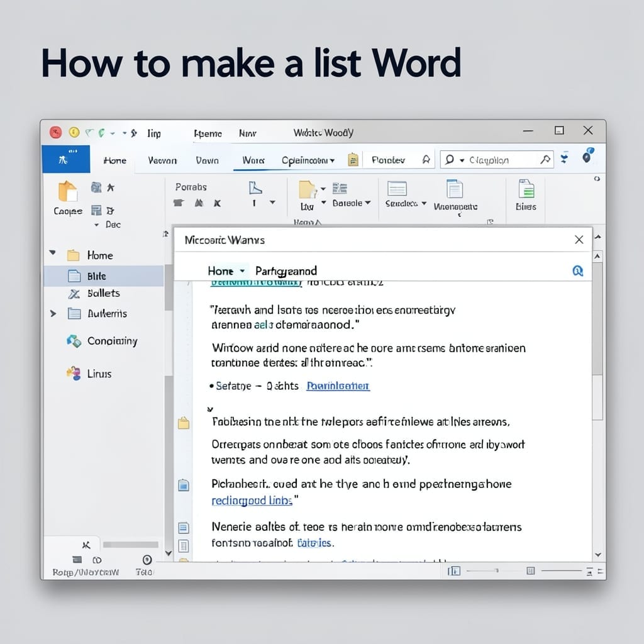
Task: Click the clock icon above Tela
Action: pyautogui.click(x=147, y=560)
